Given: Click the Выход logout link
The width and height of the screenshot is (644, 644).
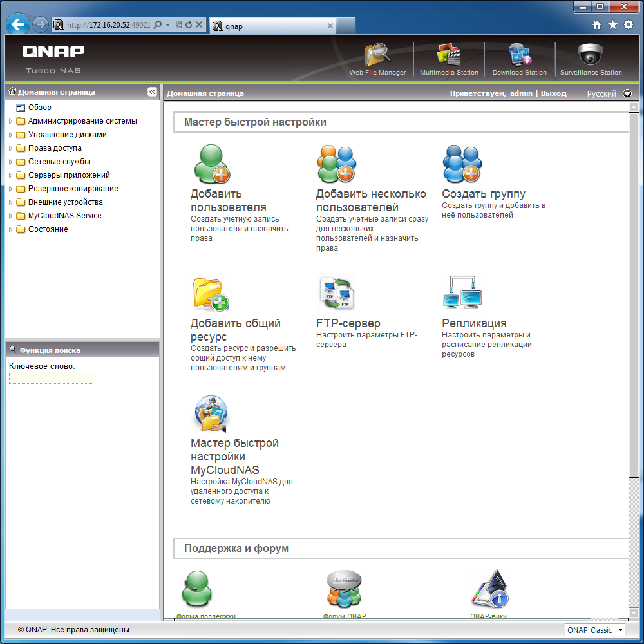Looking at the screenshot, I should [553, 93].
